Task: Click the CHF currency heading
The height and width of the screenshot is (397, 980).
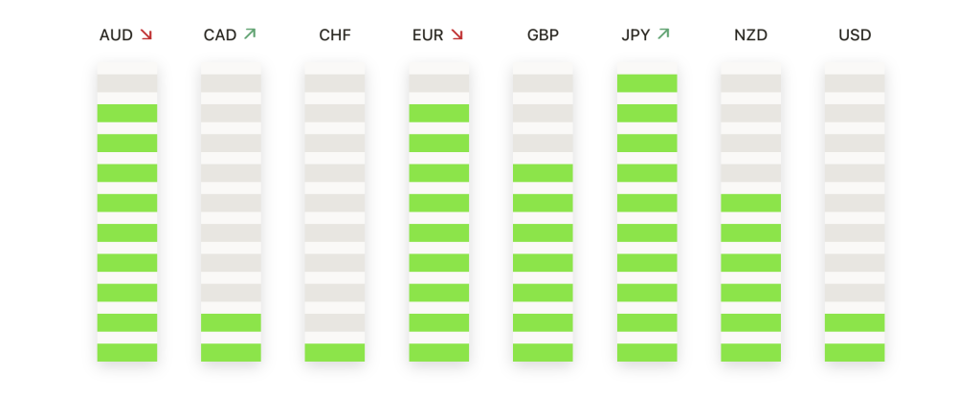Action: [335, 35]
